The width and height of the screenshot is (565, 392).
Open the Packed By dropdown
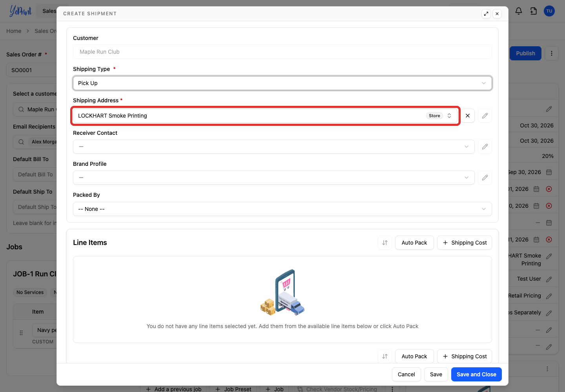click(x=282, y=209)
